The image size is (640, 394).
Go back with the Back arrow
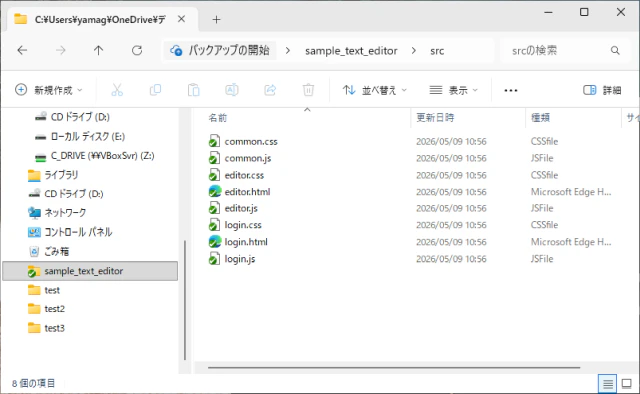click(22, 50)
